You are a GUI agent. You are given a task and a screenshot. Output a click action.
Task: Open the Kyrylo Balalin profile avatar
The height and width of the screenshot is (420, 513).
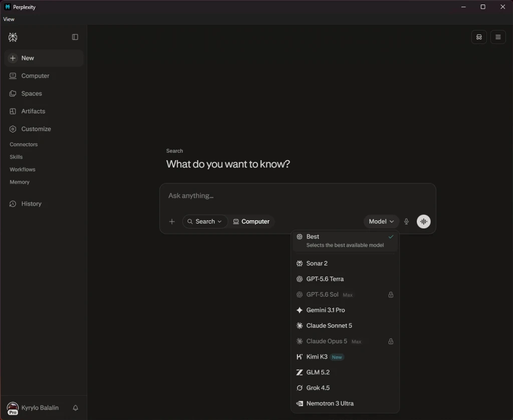[13, 407]
